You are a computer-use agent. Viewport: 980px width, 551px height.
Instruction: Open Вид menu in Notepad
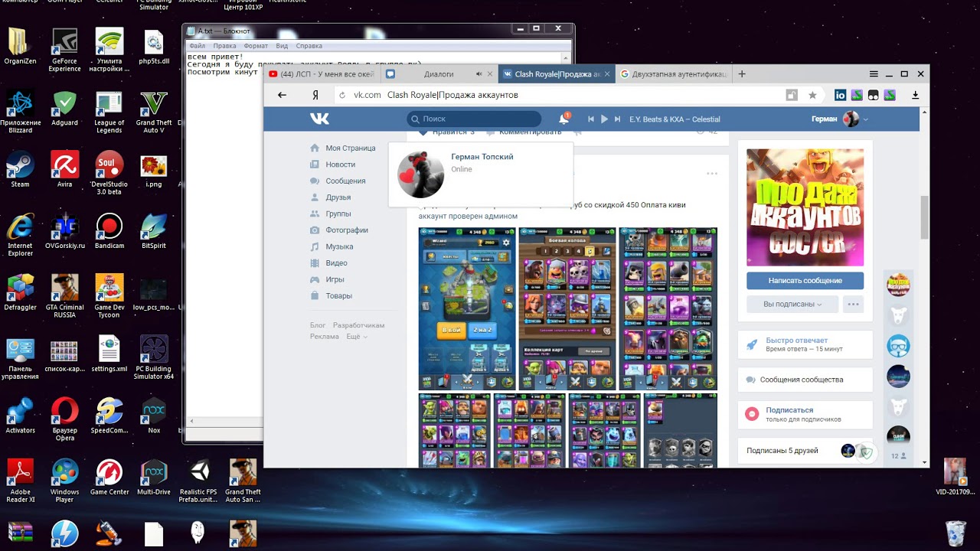pos(282,46)
